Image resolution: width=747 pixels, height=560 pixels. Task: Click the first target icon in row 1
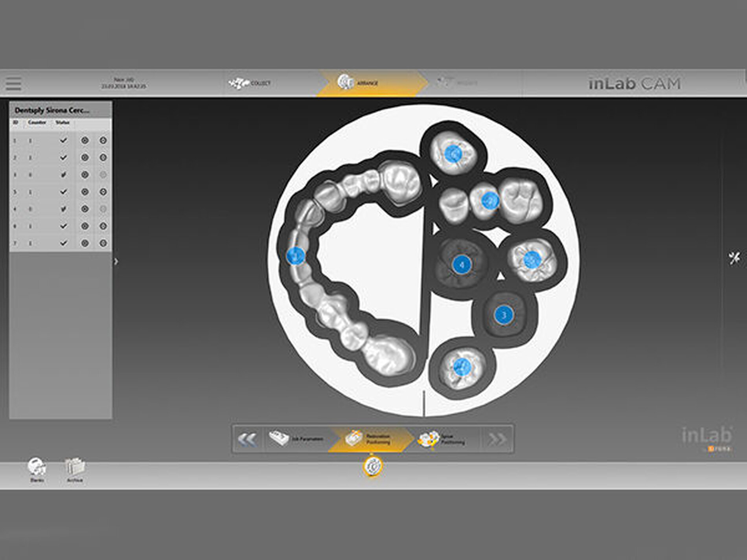[85, 140]
